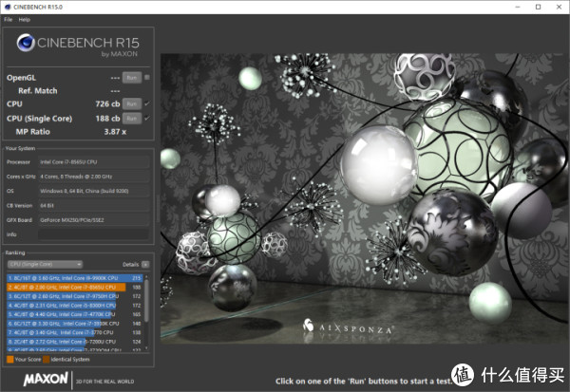
Task: Run the CPU multi-core benchmark
Action: [x=132, y=103]
